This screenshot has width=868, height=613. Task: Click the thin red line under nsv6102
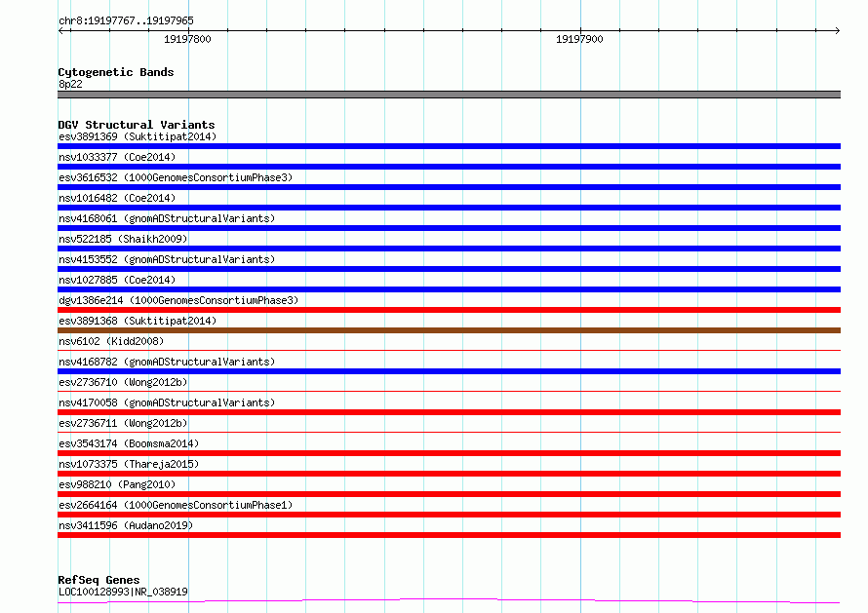click(449, 350)
